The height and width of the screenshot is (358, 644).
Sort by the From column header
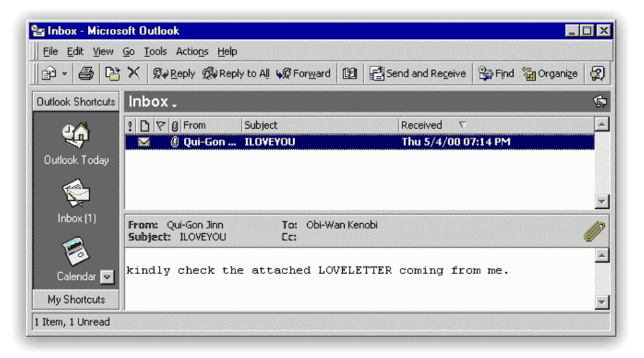point(211,126)
